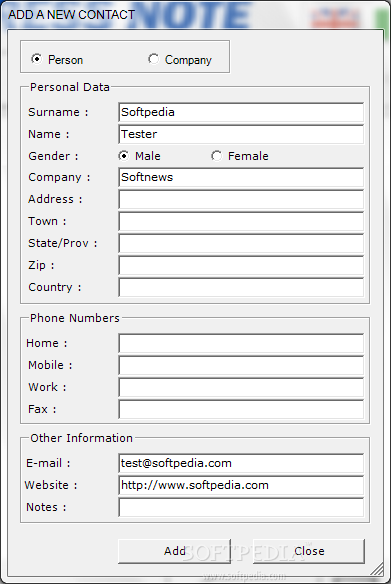Focus the Zip input field
The image size is (391, 584).
pyautogui.click(x=241, y=265)
